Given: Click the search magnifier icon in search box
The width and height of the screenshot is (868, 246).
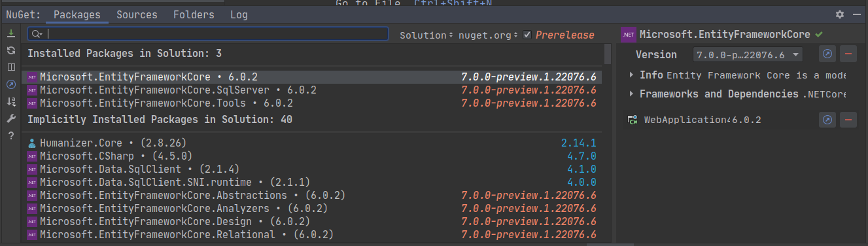Looking at the screenshot, I should [37, 34].
